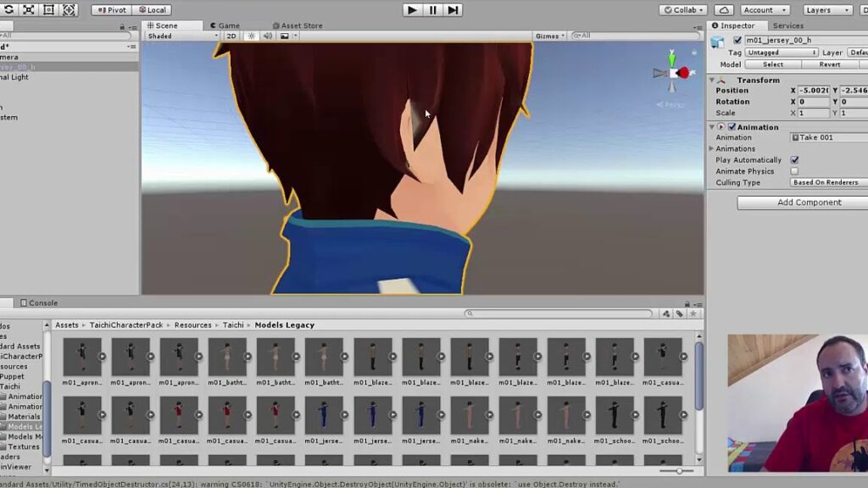This screenshot has width=868, height=488.
Task: Step forward one frame
Action: coord(453,10)
